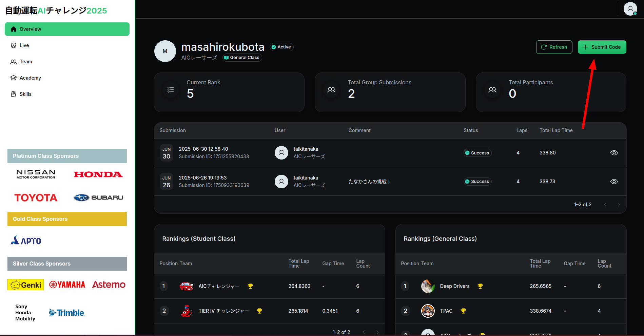View details via eye icon for 338.73 submission
Viewport: 644px width, 336px height.
614,182
